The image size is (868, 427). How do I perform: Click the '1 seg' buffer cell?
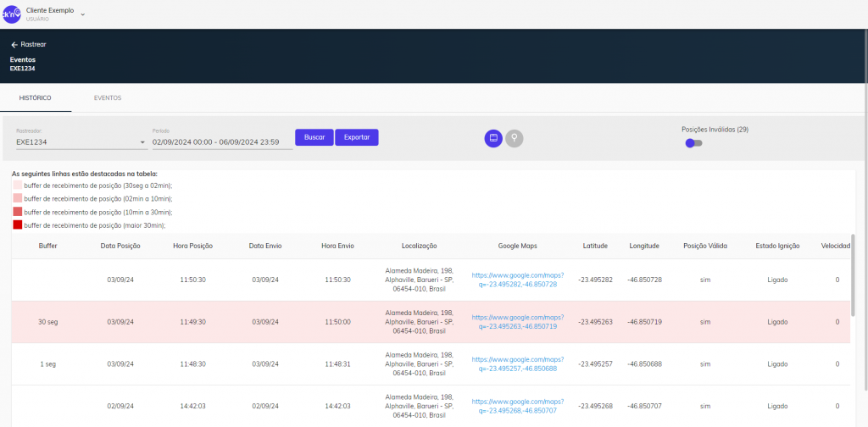47,364
